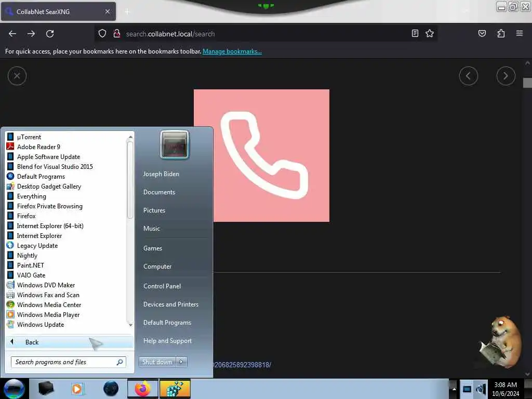Click the Shut down button
This screenshot has width=532, height=399.
pos(157,362)
